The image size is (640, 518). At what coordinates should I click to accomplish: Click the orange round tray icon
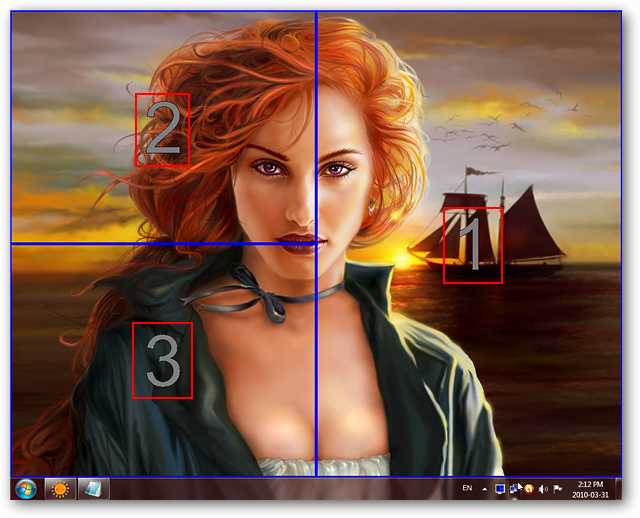click(x=529, y=489)
